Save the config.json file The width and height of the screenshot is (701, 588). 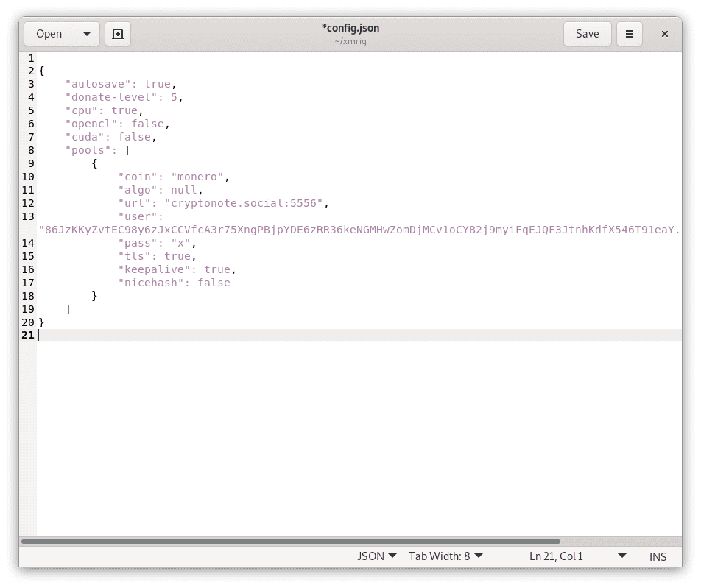pos(587,34)
